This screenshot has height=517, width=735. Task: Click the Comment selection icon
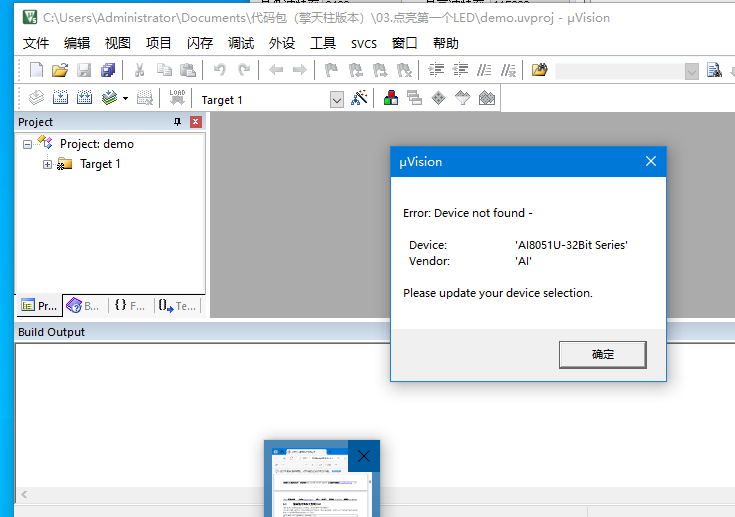point(484,70)
